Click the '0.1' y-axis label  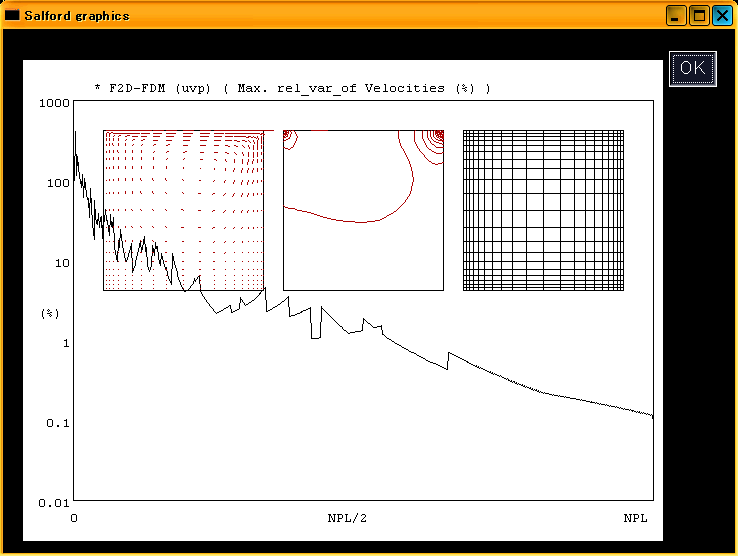point(58,423)
